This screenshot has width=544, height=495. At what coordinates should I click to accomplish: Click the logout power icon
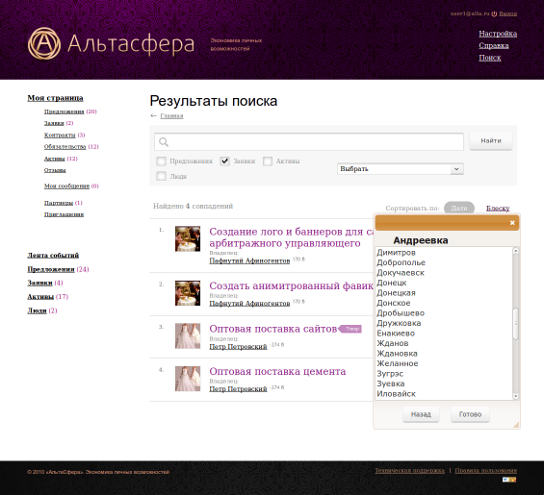pyautogui.click(x=494, y=14)
